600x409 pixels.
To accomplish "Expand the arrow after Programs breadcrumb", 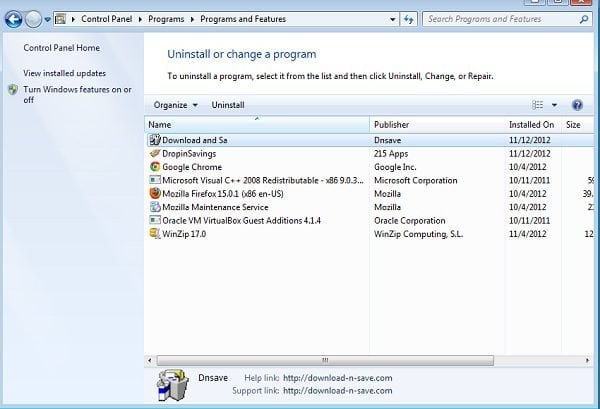I will 192,19.
